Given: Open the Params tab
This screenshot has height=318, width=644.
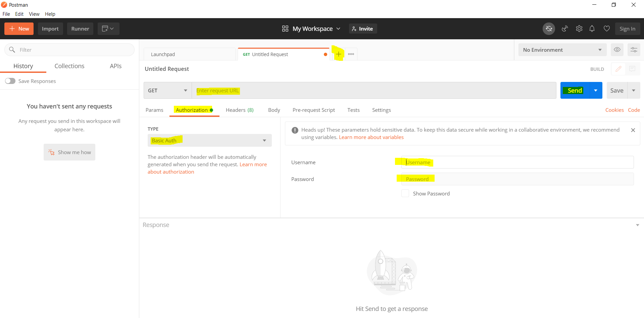Looking at the screenshot, I should coord(154,110).
